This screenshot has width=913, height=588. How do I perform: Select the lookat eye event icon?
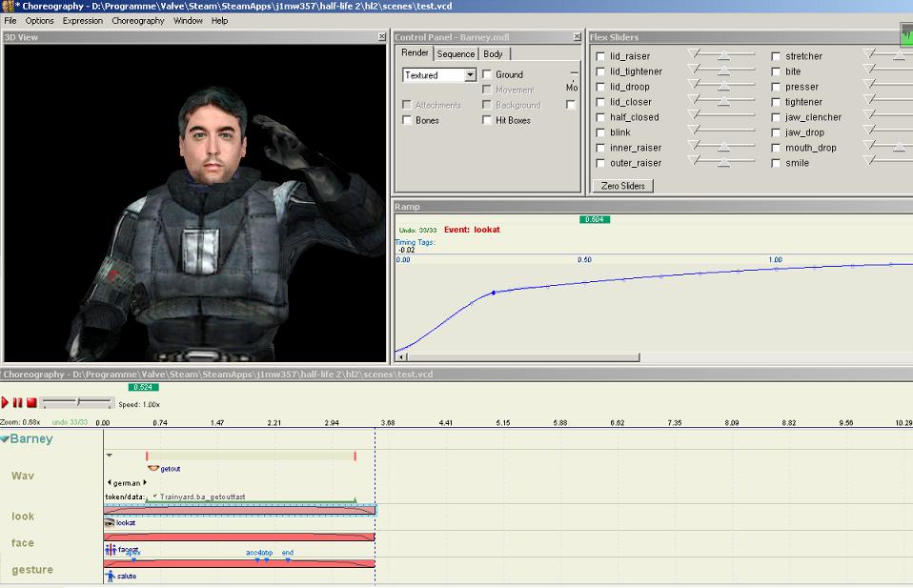(x=110, y=523)
